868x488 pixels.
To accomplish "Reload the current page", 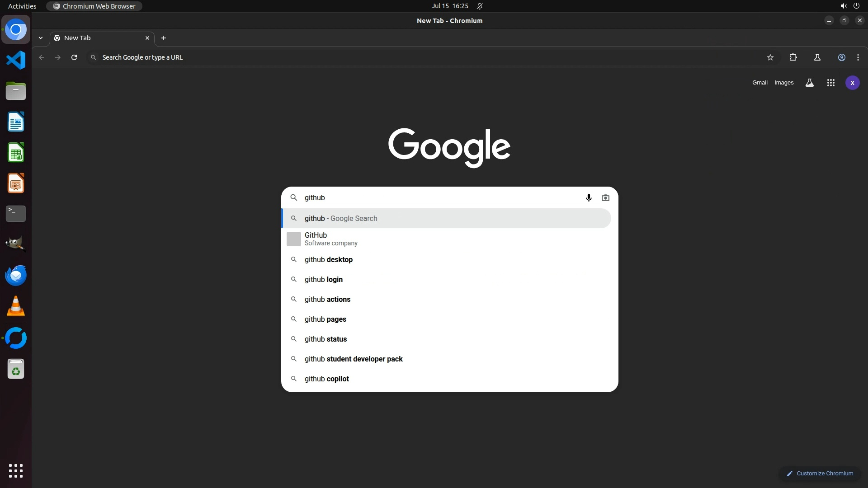I will pyautogui.click(x=74, y=57).
